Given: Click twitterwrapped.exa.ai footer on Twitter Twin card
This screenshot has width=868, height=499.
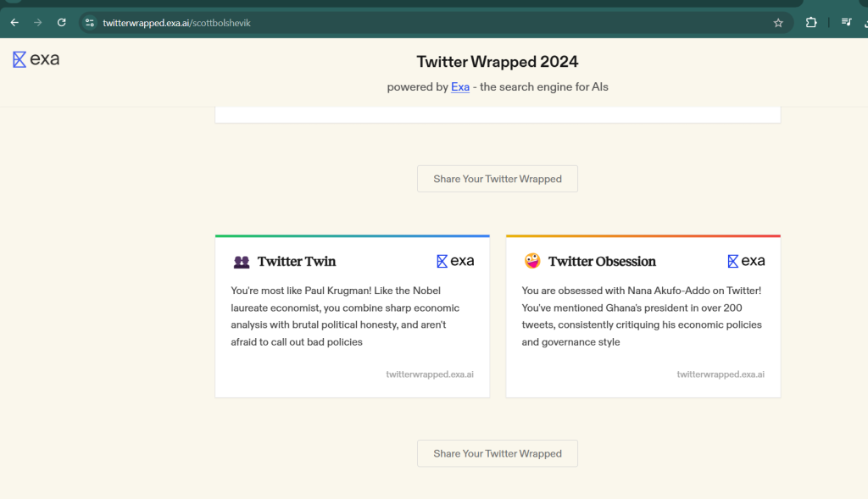Looking at the screenshot, I should tap(430, 374).
